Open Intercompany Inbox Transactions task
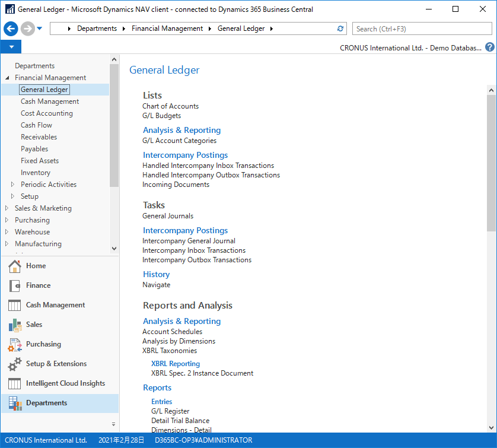This screenshot has height=448, width=497. tap(194, 250)
